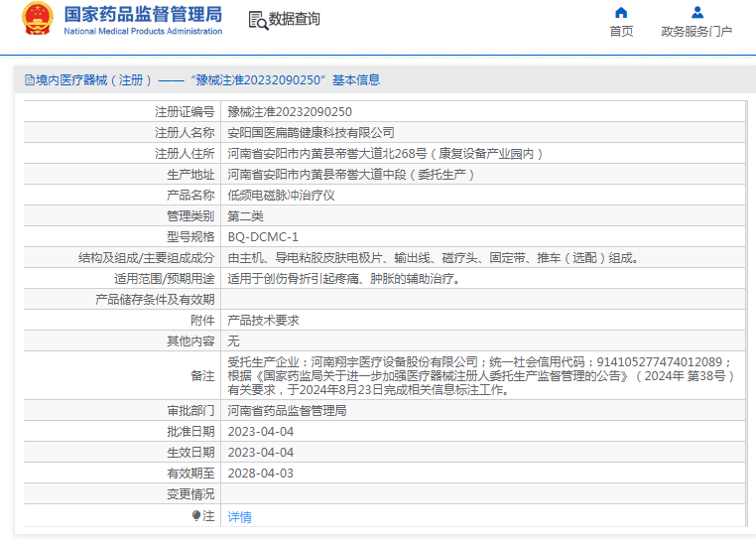Image resolution: width=756 pixels, height=546 pixels.
Task: Click the 备注 label
Action: pyautogui.click(x=202, y=375)
